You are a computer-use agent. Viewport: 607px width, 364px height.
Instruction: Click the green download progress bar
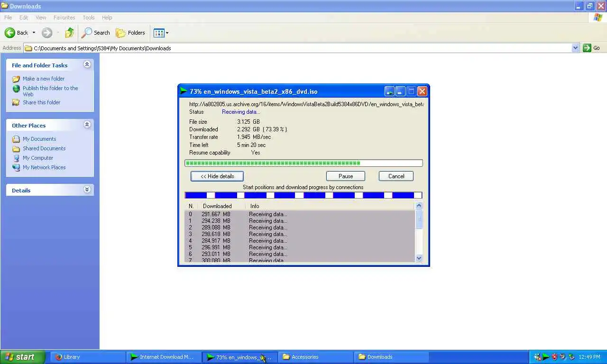coord(303,163)
